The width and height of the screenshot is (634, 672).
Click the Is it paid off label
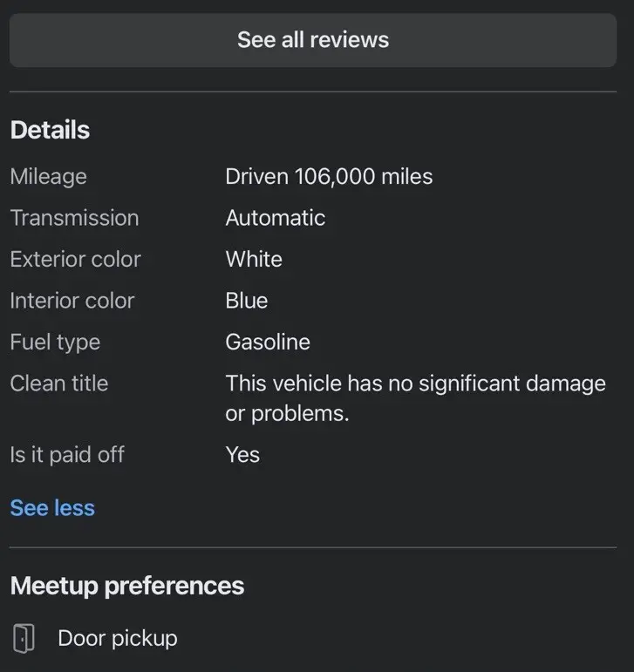coord(67,455)
